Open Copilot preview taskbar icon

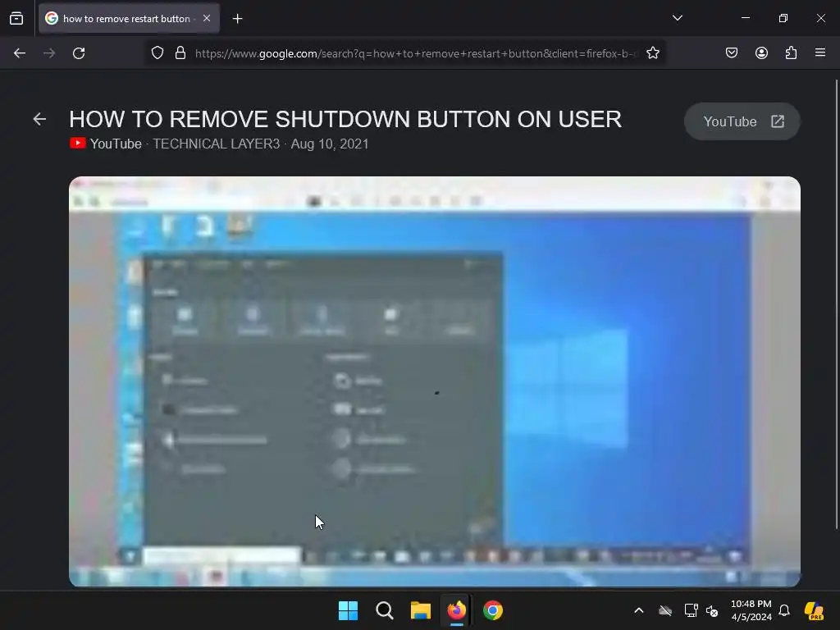pyautogui.click(x=815, y=610)
